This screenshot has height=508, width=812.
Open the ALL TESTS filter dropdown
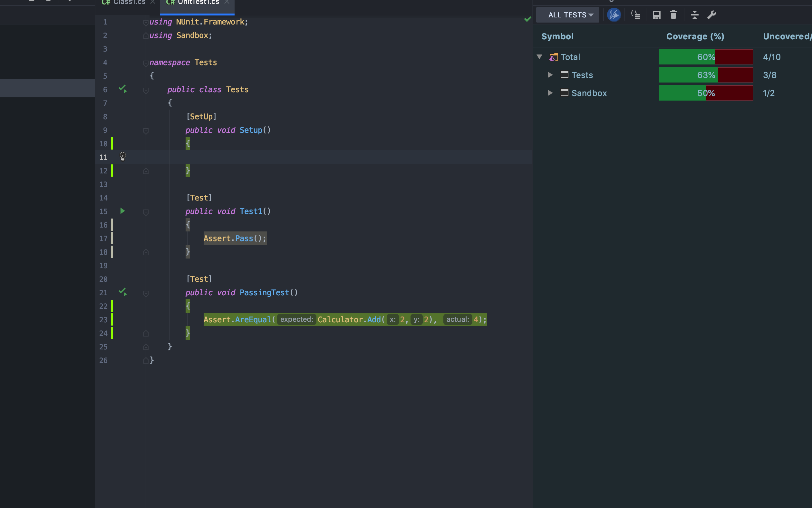pyautogui.click(x=568, y=15)
